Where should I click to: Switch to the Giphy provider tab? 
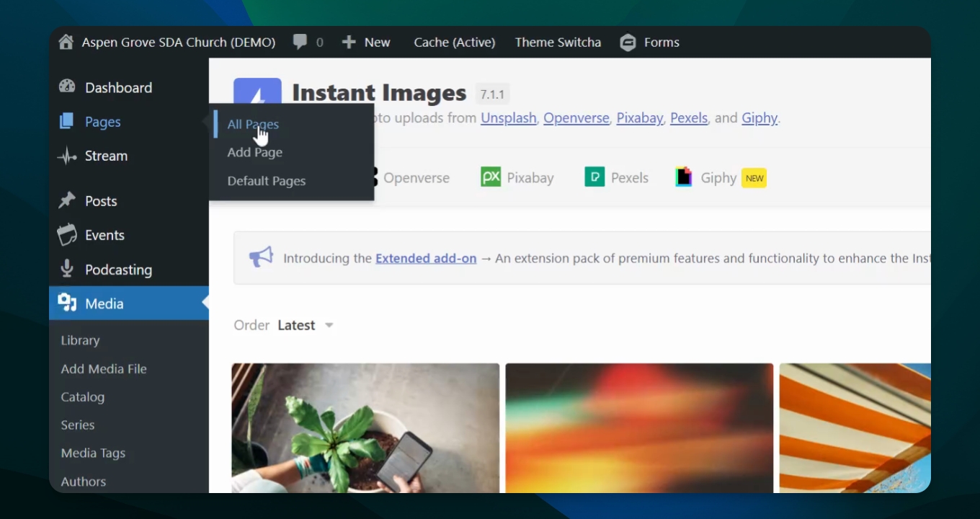click(721, 177)
